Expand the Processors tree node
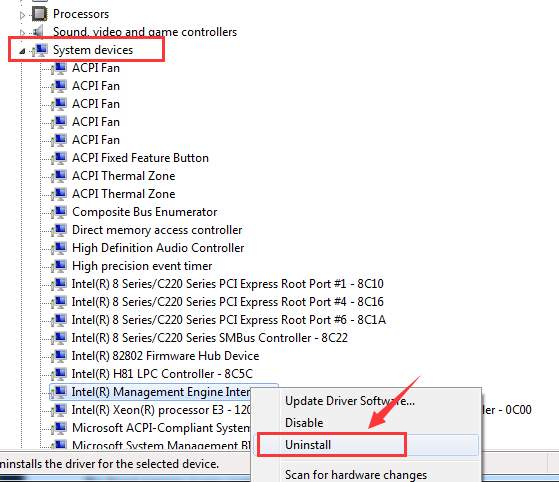The width and height of the screenshot is (559, 482). (x=22, y=15)
